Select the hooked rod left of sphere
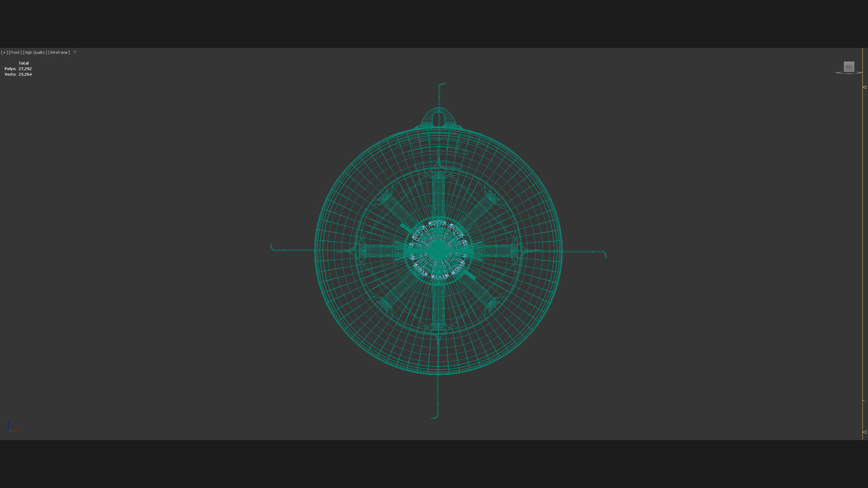The image size is (868, 488). tap(292, 250)
